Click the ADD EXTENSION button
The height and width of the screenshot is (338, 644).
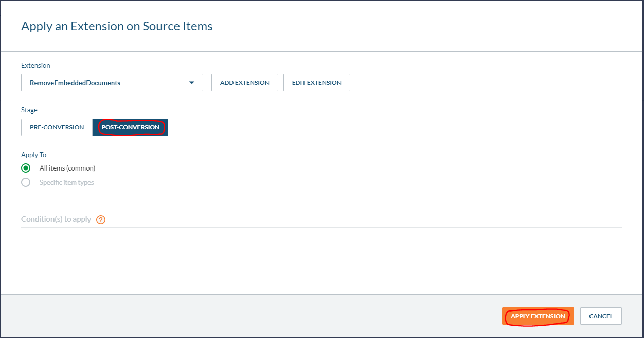pyautogui.click(x=244, y=82)
